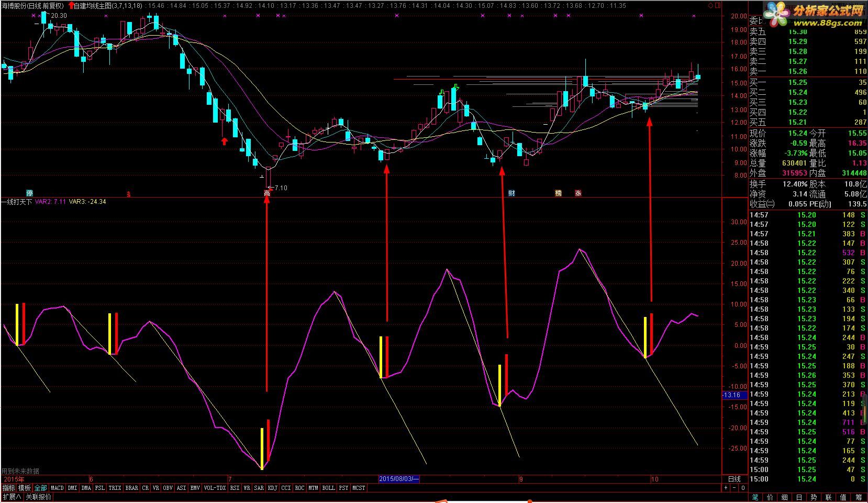
Task: Select the WR indicator
Action: pyautogui.click(x=247, y=488)
